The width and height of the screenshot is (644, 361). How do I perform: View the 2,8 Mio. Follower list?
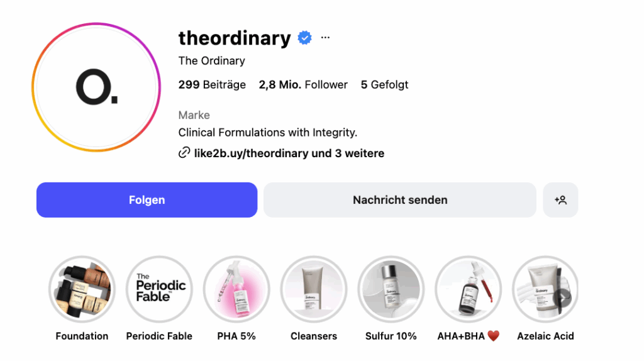click(303, 84)
